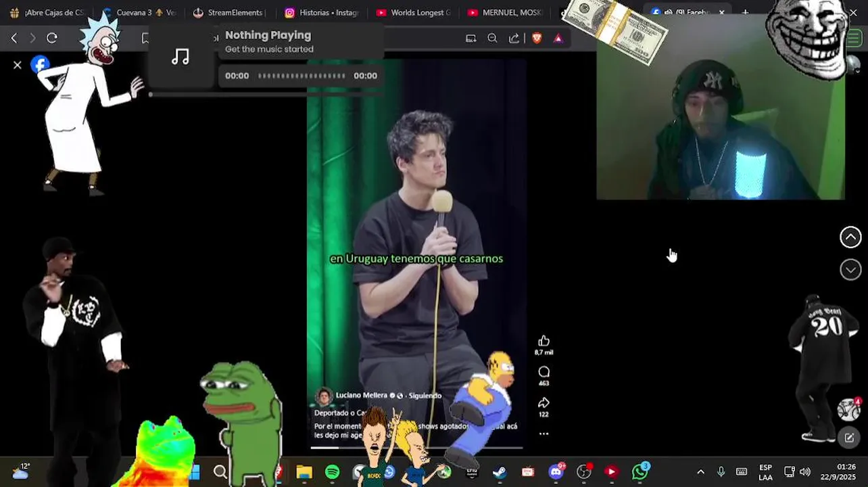Expand the hidden system tray icons
The image size is (868, 487).
pos(700,472)
